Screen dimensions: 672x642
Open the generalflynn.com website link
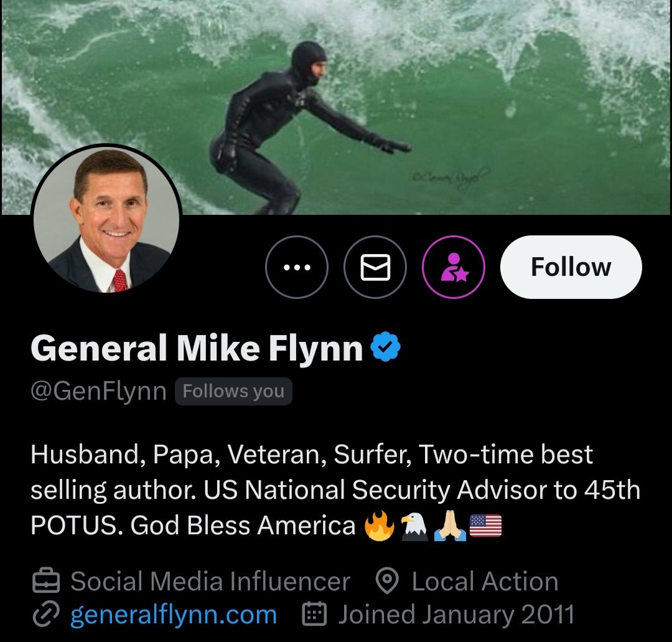pyautogui.click(x=174, y=615)
